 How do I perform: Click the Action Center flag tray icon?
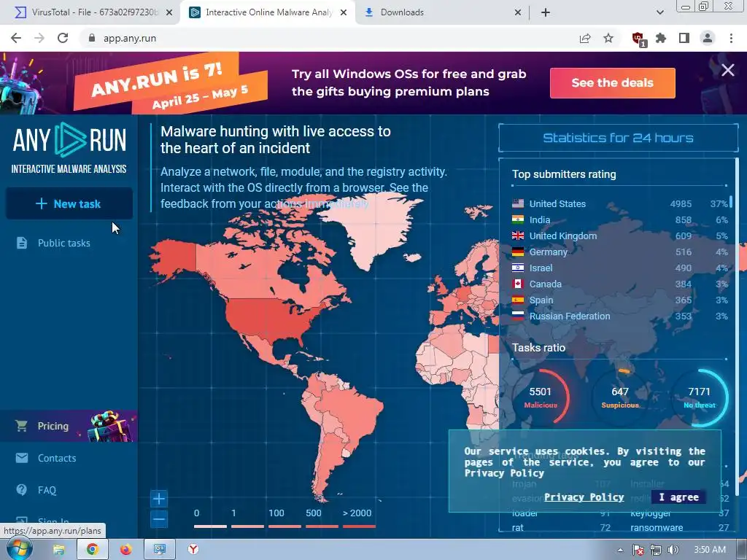(x=638, y=550)
